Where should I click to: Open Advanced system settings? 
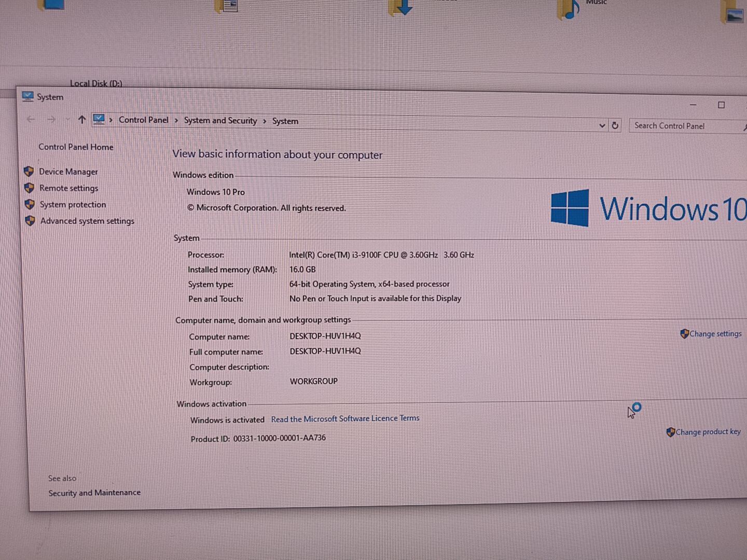[x=87, y=221]
